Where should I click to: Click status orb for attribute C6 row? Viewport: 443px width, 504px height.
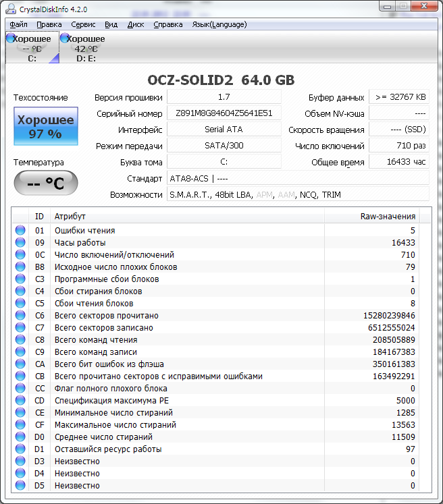pyautogui.click(x=20, y=315)
